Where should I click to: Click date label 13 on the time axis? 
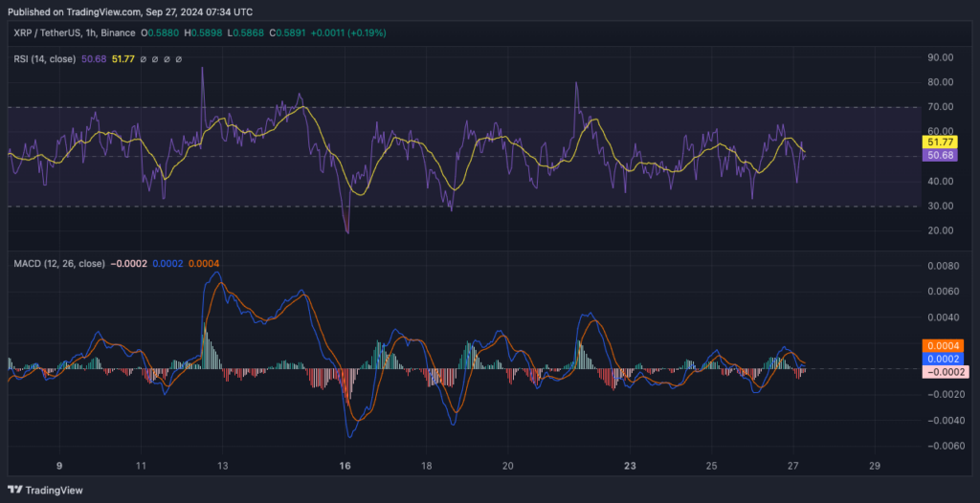pyautogui.click(x=222, y=466)
